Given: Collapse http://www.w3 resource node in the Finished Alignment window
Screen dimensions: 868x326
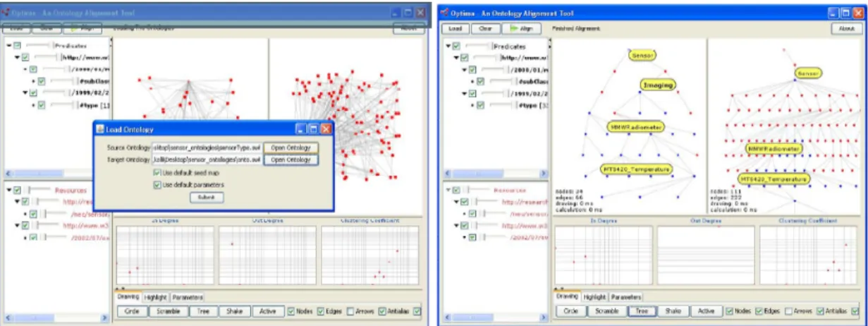Looking at the screenshot, I should click(456, 226).
